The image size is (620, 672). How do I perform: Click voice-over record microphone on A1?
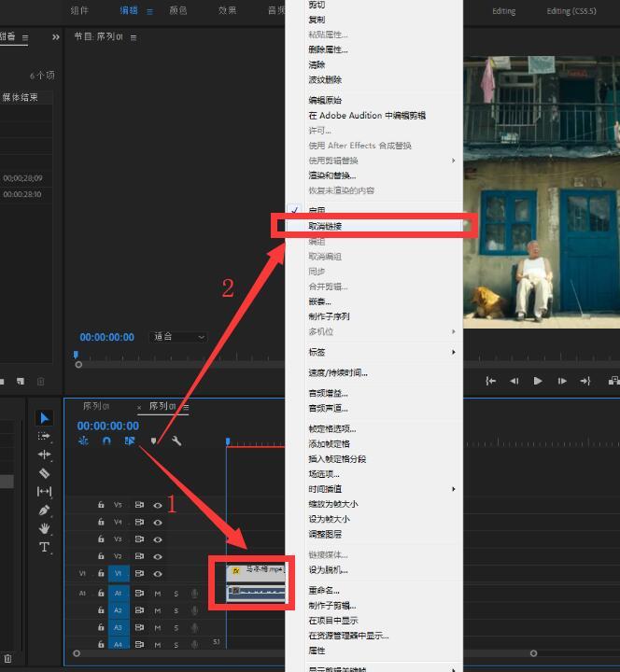[194, 594]
